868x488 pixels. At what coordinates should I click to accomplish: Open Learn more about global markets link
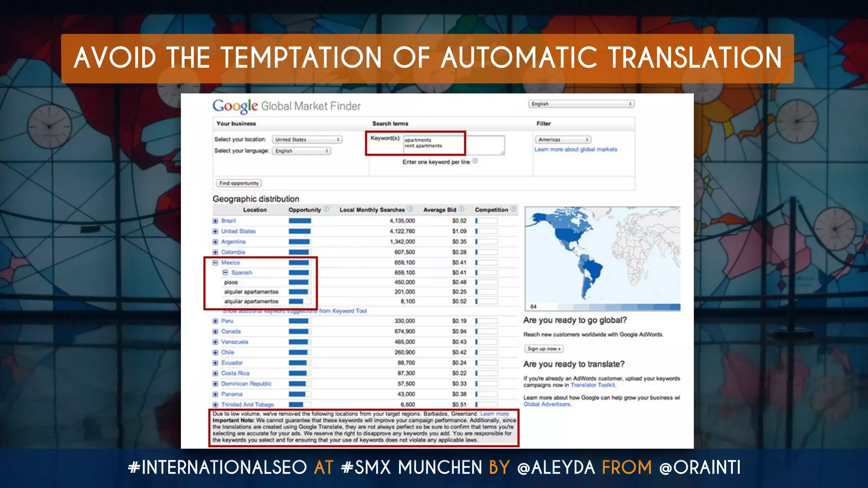pos(576,150)
